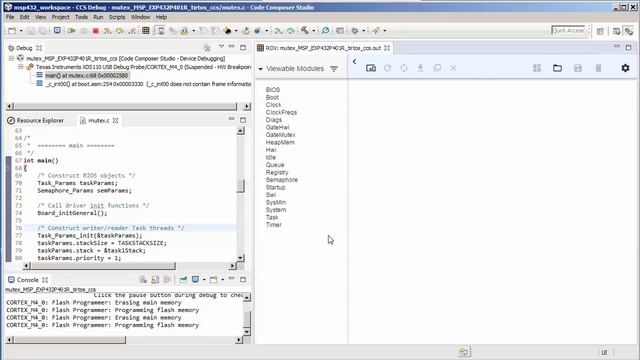Viewport: 640px width, 360px height.
Task: Open the Build hammer dropdown arrow
Action: coord(313,31)
